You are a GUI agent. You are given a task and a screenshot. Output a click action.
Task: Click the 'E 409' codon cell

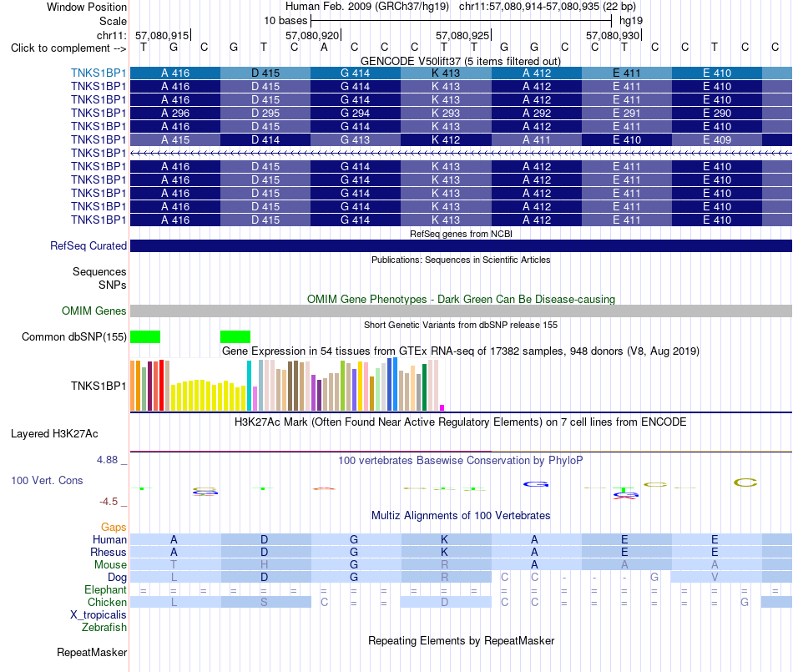[x=717, y=139]
